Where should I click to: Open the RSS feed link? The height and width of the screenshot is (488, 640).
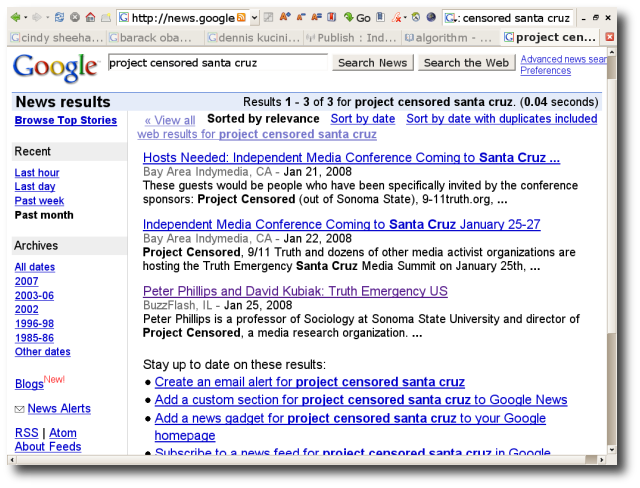27,433
